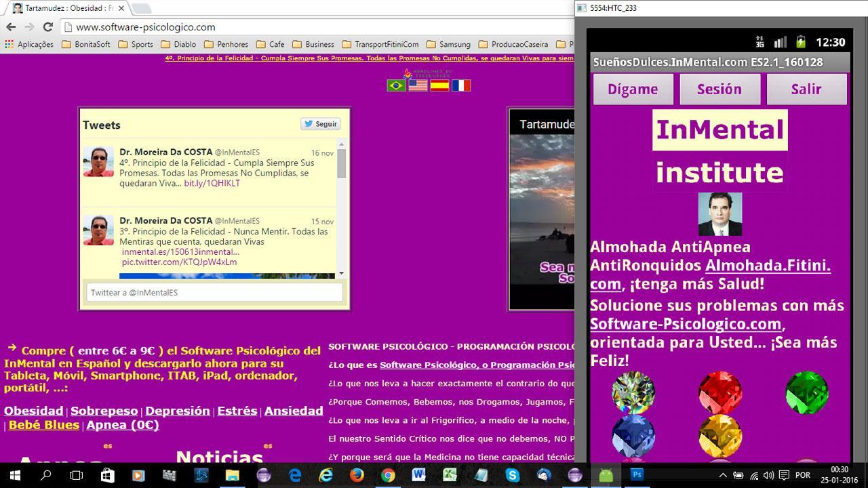Click the yellow topaz gem in emulator
The image size is (868, 488).
(720, 436)
